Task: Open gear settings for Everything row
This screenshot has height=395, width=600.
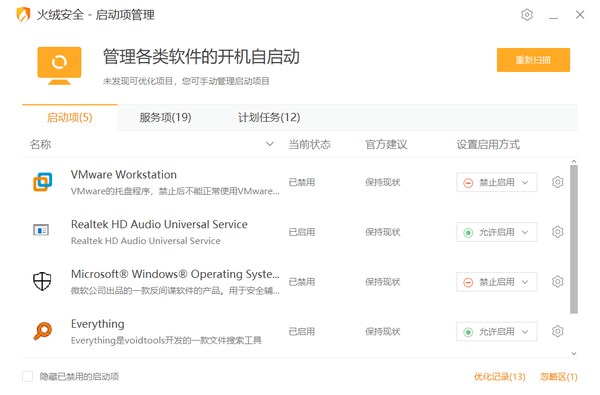Action: point(558,331)
